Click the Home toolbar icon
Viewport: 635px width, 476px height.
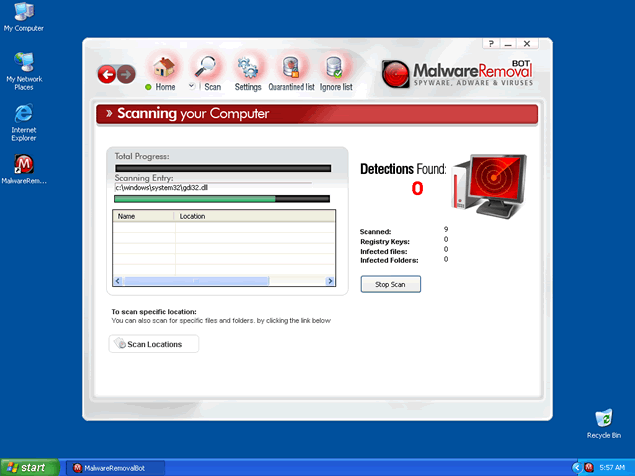[x=163, y=68]
